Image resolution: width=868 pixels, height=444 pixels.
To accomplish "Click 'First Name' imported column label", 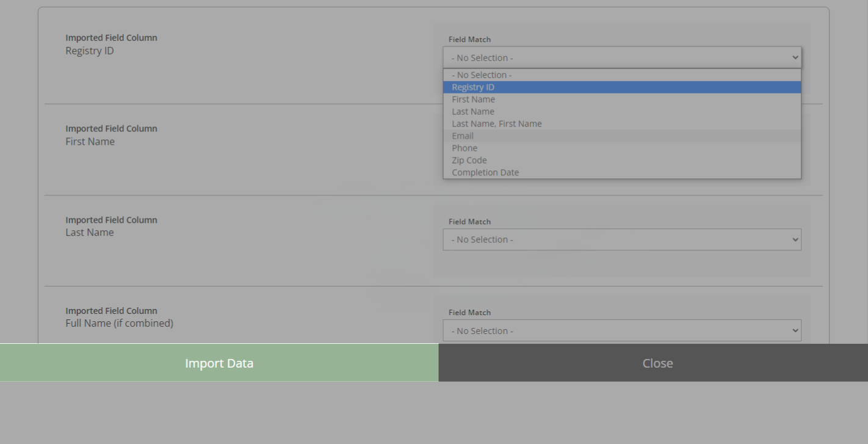I will tap(90, 142).
